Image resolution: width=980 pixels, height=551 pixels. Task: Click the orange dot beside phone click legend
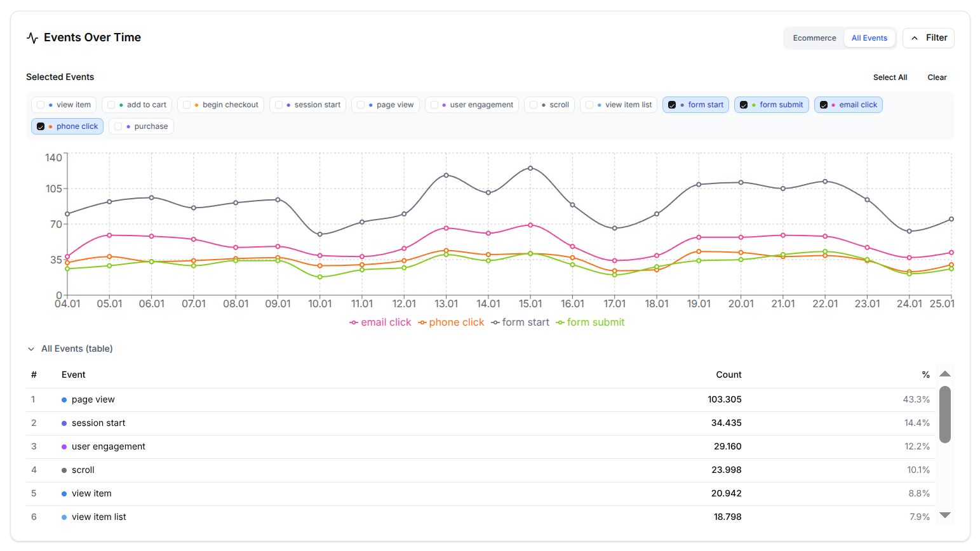[x=422, y=322]
